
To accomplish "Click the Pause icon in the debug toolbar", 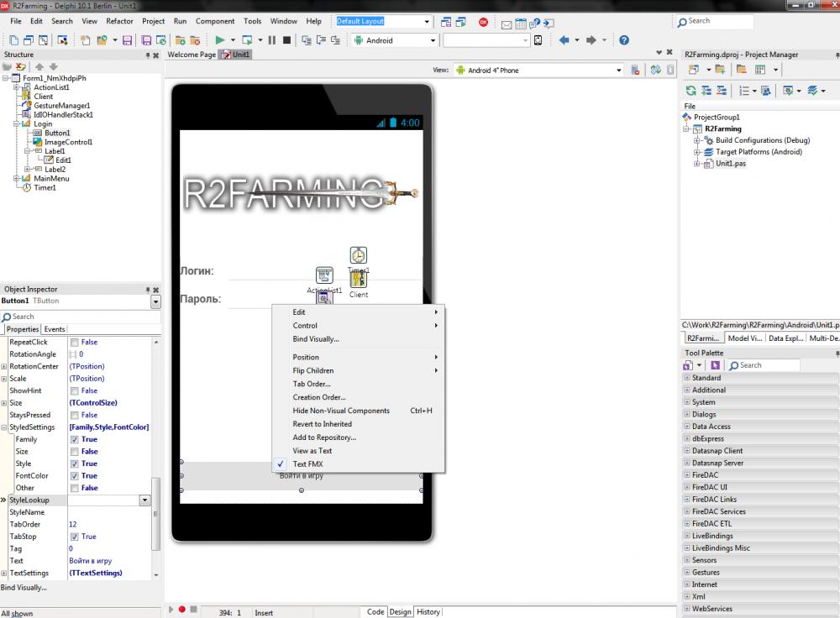I will [x=272, y=40].
